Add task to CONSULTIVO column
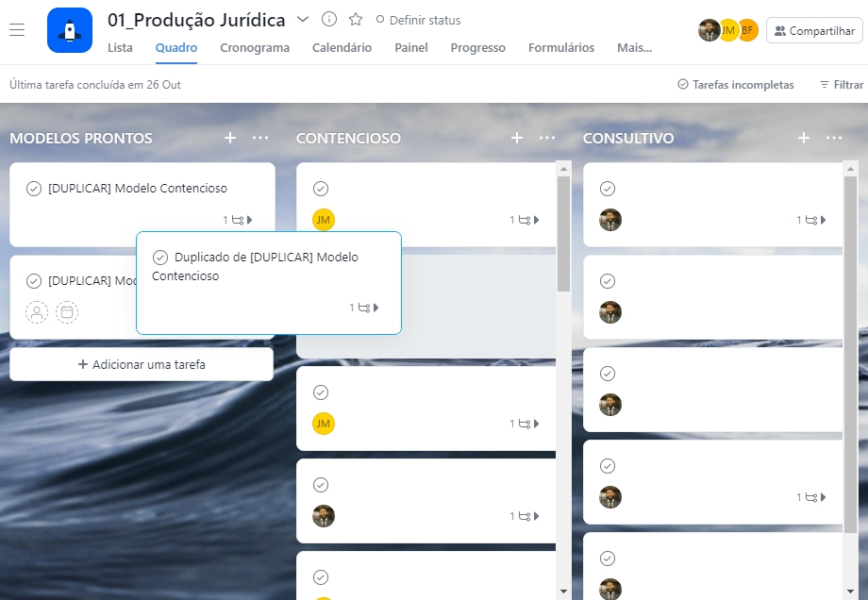The image size is (868, 600). click(x=804, y=138)
